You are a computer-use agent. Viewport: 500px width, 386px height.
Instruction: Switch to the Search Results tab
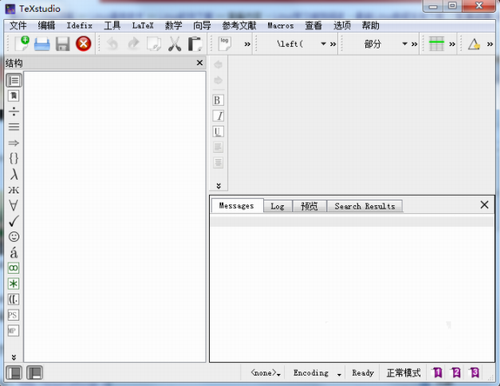(x=365, y=206)
